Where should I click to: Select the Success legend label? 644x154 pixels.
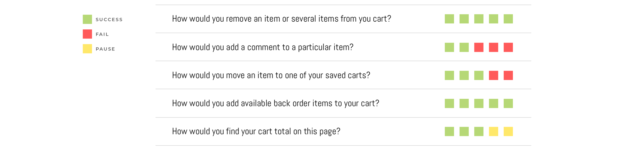click(109, 20)
